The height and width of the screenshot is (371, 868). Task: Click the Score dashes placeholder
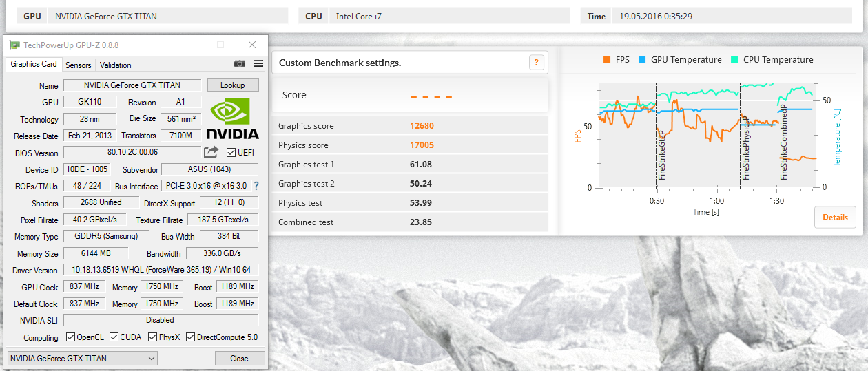[431, 96]
